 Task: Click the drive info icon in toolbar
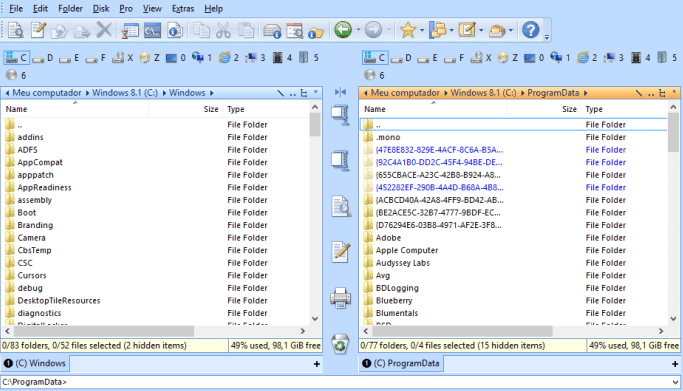(272, 31)
